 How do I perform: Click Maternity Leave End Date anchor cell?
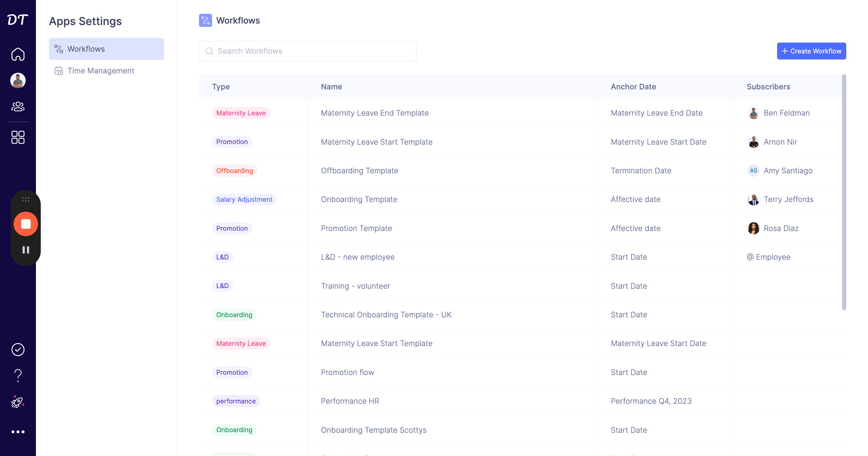pos(656,113)
